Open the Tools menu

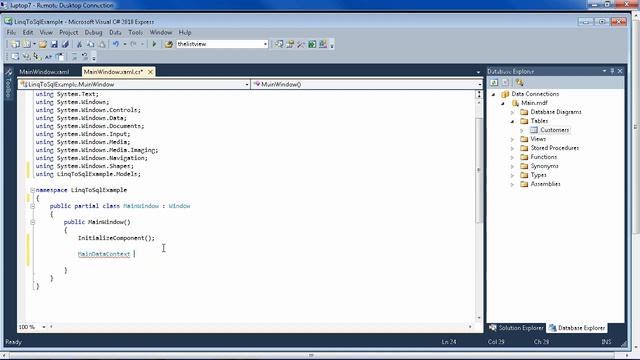136,32
